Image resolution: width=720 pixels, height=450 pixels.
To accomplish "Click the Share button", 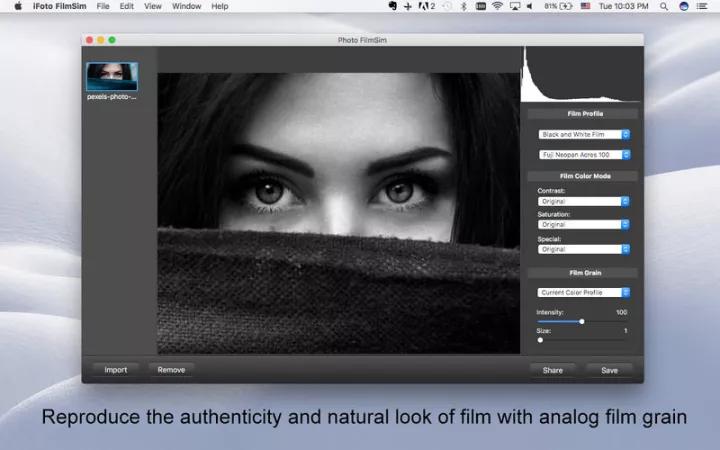I will pos(552,370).
